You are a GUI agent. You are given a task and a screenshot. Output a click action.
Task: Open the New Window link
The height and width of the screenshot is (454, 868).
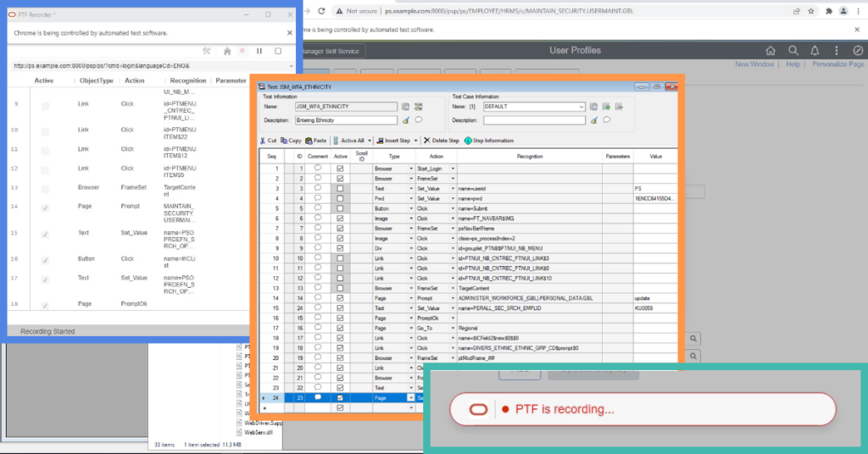pyautogui.click(x=754, y=64)
